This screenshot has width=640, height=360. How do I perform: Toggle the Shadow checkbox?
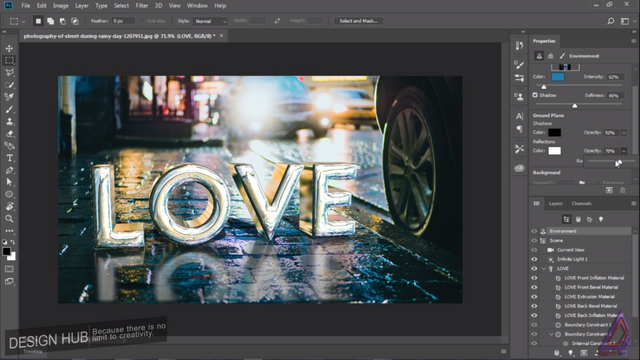click(x=535, y=95)
